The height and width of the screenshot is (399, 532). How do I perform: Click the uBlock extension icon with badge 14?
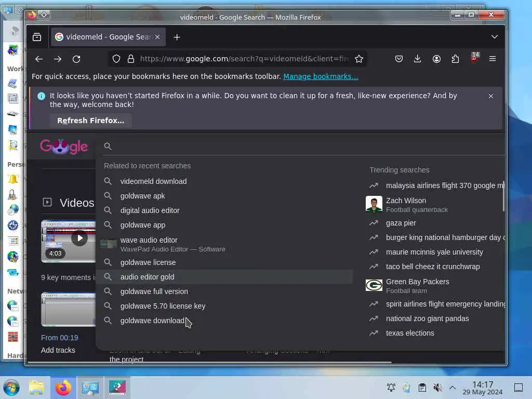(474, 58)
